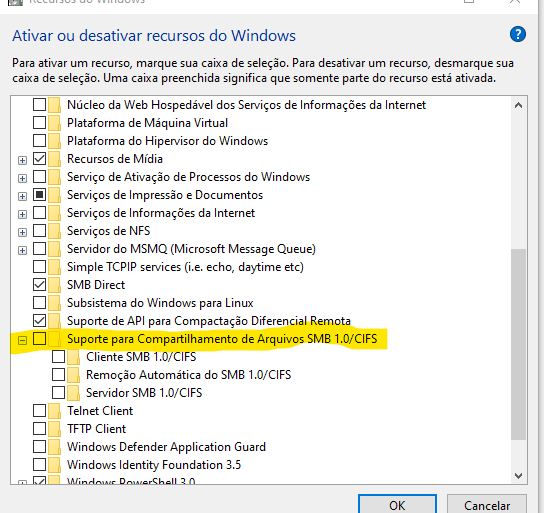Select the folder icon beside Plataforma de Máquina Virtual
The image size is (544, 513).
tap(54, 123)
